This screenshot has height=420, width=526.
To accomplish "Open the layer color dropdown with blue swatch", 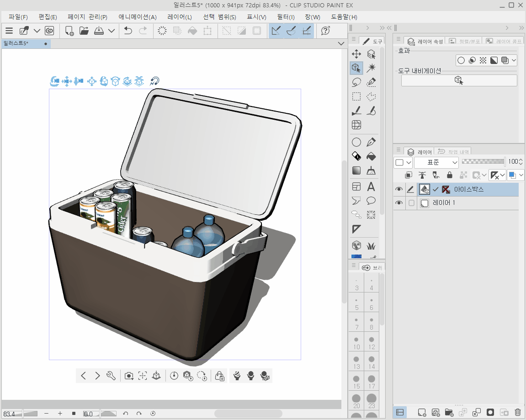I will 515,175.
